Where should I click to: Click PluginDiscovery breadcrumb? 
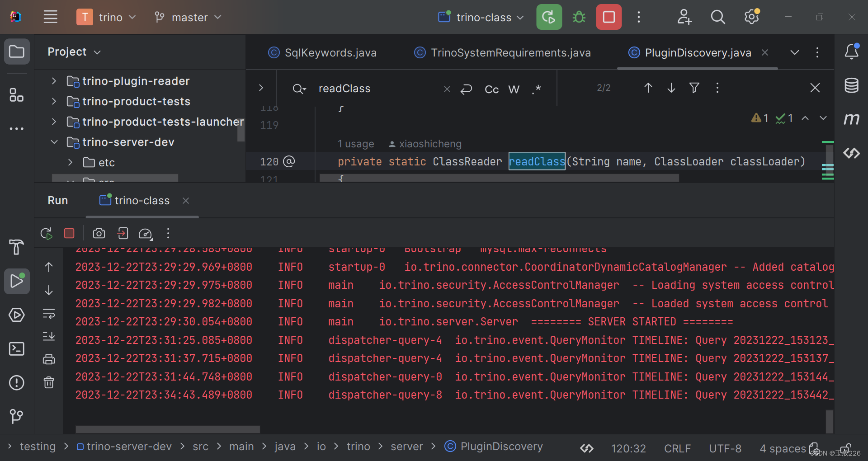point(494,447)
